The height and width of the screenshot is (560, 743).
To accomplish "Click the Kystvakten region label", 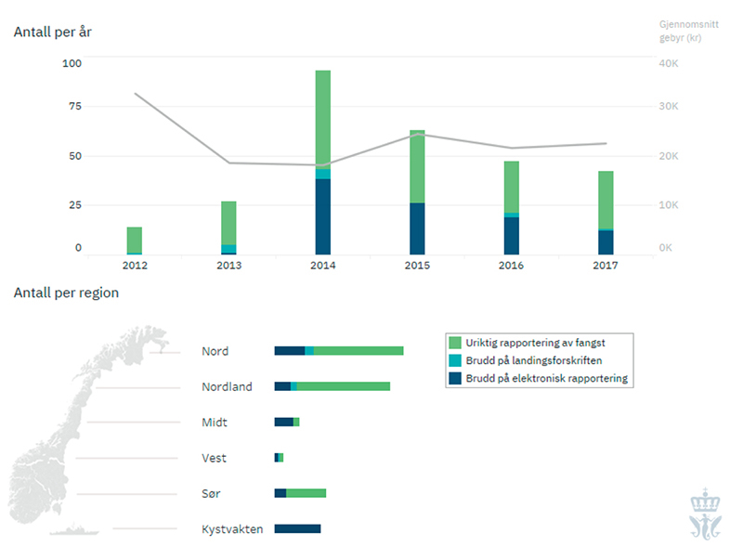I will [x=231, y=528].
